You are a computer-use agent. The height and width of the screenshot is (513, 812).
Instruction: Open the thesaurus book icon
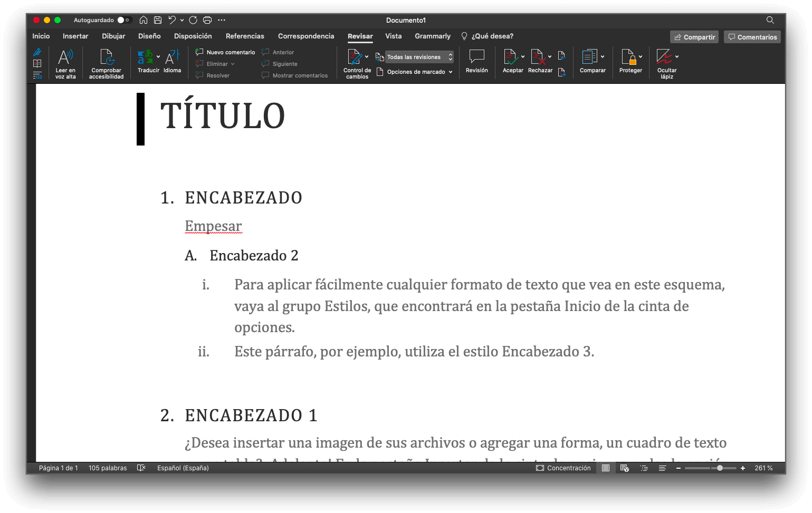point(37,63)
